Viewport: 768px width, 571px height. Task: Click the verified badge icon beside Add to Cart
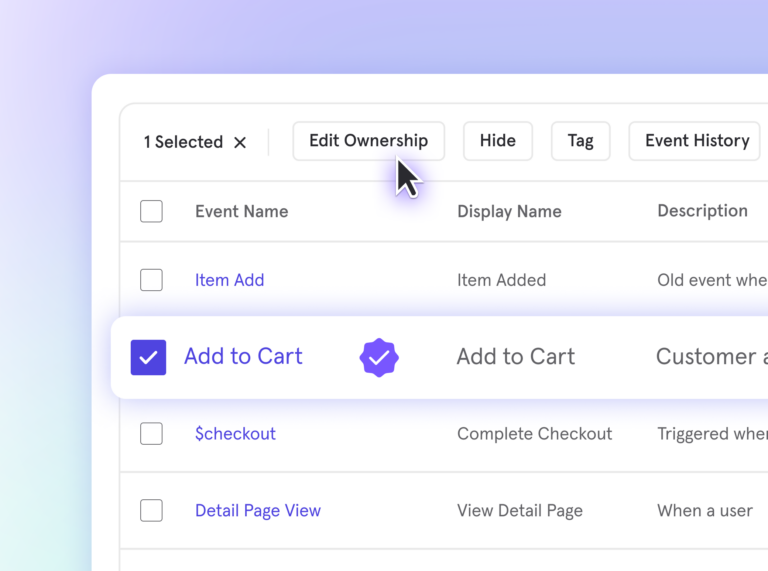[x=379, y=357]
